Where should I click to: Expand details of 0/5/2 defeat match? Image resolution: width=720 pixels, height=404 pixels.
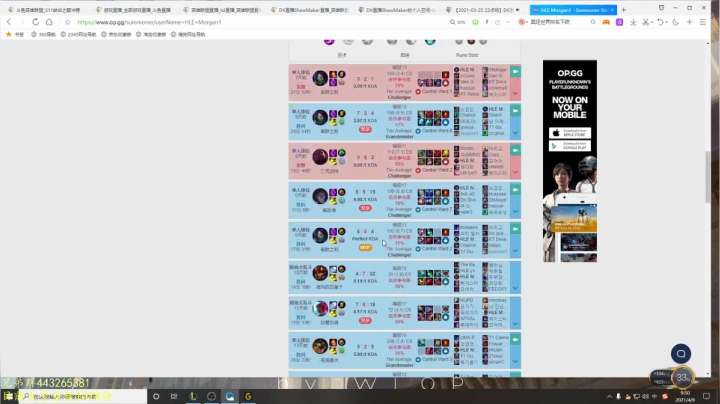(x=515, y=172)
